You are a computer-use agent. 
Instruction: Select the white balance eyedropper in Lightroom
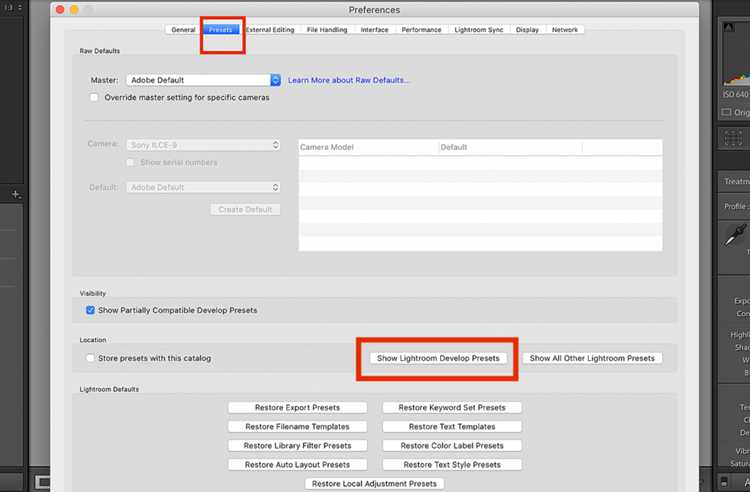pos(735,236)
